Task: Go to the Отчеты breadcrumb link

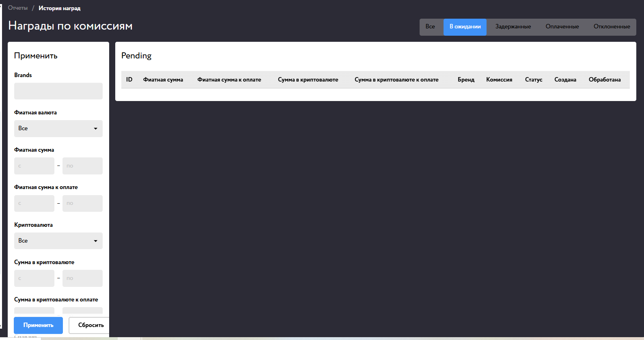Action: pyautogui.click(x=18, y=8)
